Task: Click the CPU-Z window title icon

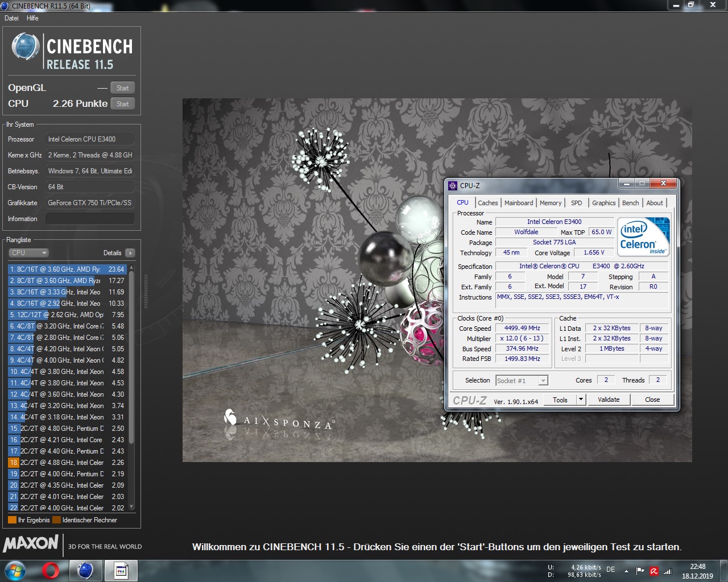Action: [x=453, y=185]
